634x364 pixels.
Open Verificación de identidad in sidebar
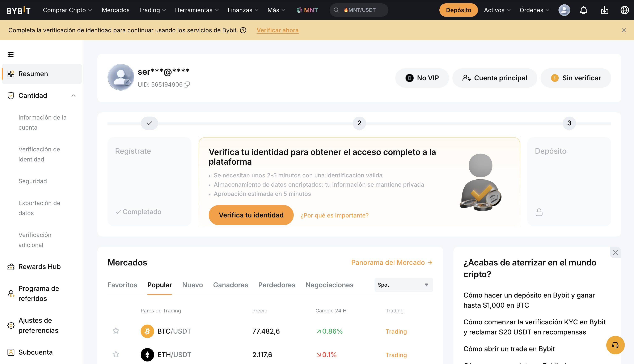tap(39, 154)
